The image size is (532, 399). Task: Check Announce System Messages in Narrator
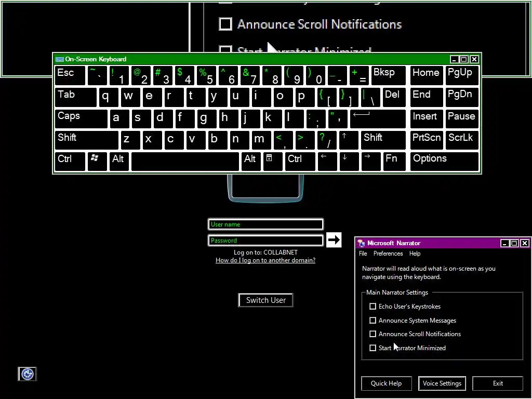pos(373,320)
